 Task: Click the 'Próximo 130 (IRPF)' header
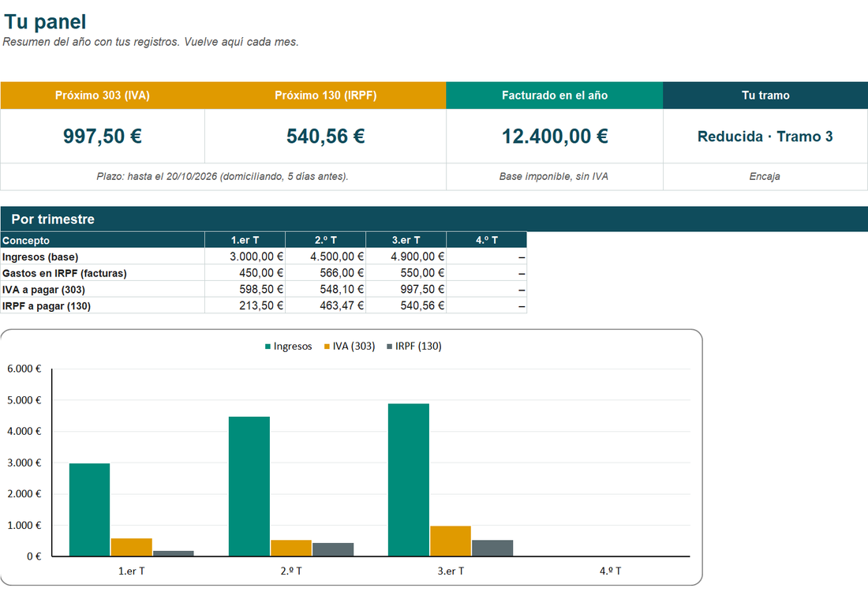325,96
